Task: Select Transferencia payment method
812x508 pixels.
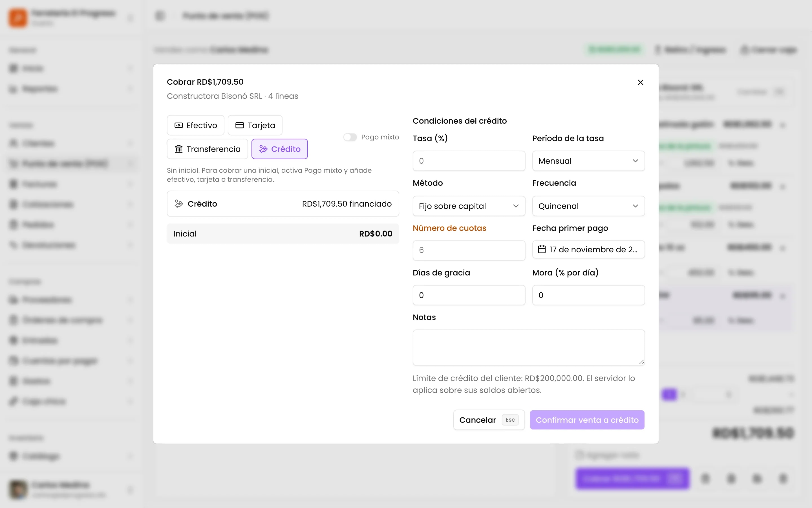Action: [x=207, y=149]
